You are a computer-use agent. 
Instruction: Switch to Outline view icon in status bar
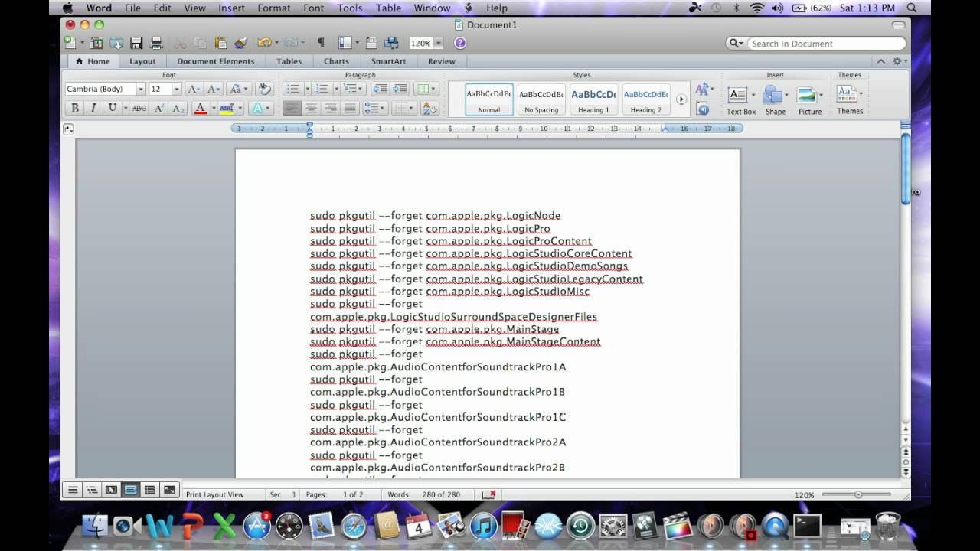[92, 490]
